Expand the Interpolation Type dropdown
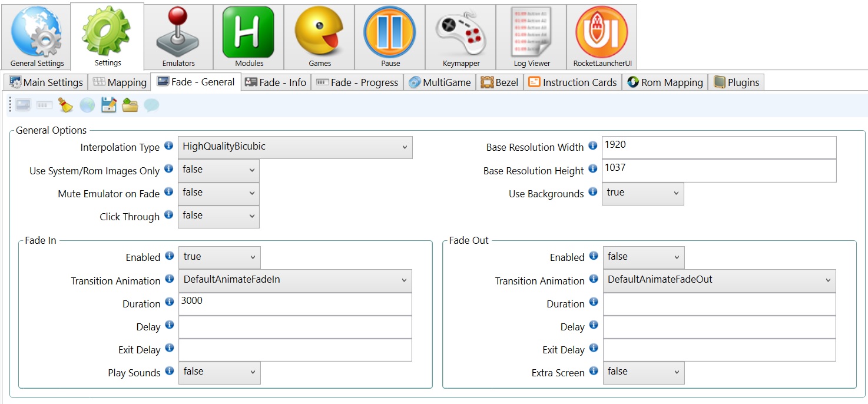Image resolution: width=868 pixels, height=404 pixels. (x=294, y=147)
